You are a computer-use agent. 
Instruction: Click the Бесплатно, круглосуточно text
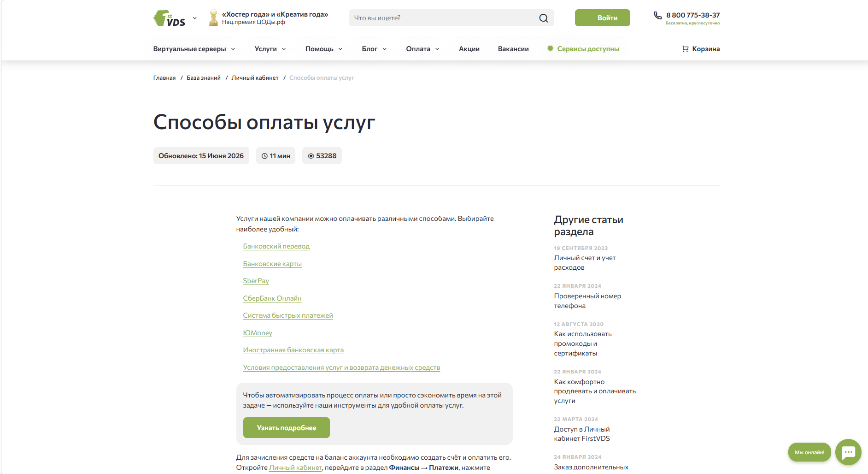(692, 23)
